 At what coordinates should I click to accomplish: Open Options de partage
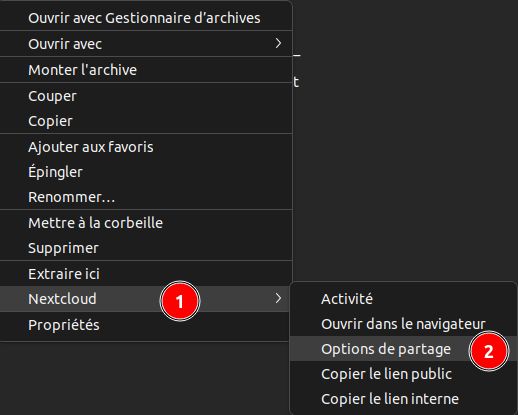(403, 349)
